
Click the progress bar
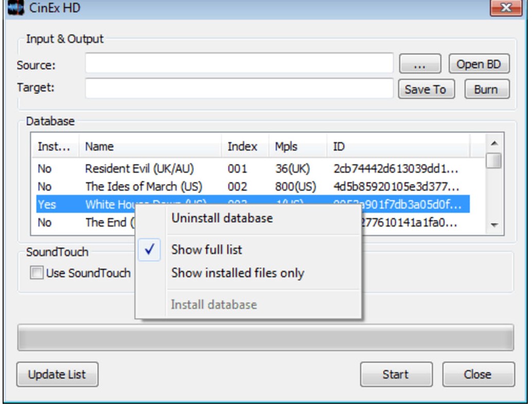266,338
